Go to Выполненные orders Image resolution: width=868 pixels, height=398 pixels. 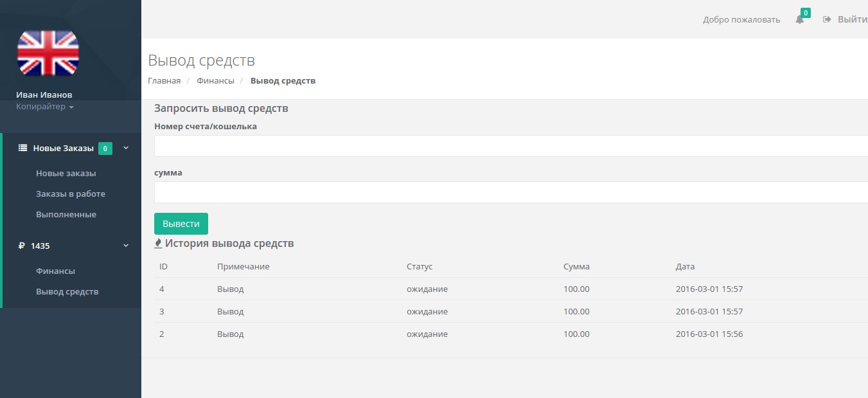point(66,215)
